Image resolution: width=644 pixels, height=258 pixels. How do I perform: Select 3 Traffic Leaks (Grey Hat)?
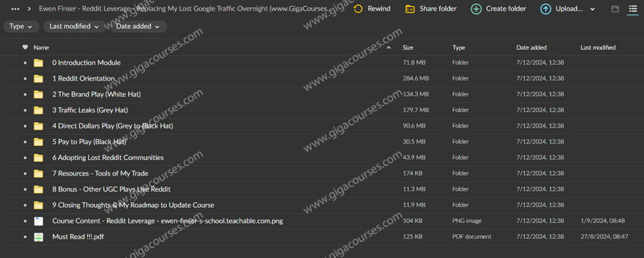pos(90,110)
